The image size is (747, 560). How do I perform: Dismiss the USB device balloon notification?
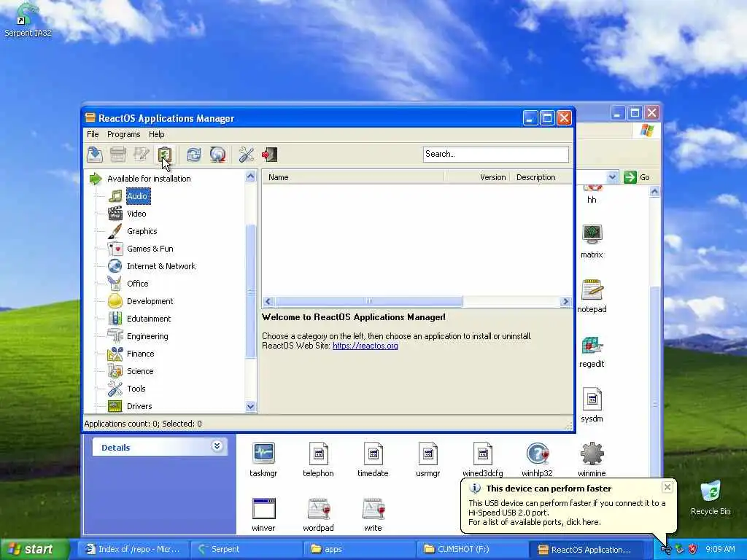(667, 486)
